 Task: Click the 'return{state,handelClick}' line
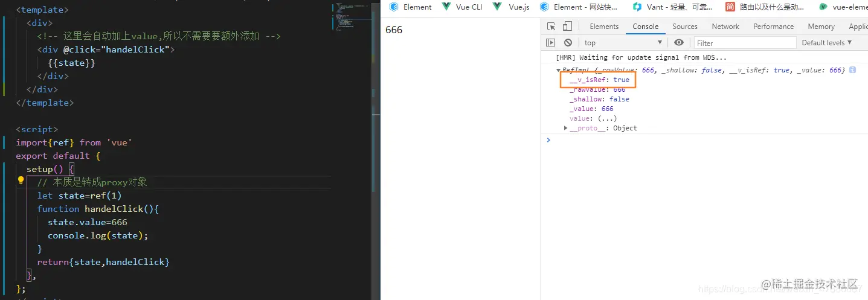[x=103, y=262]
